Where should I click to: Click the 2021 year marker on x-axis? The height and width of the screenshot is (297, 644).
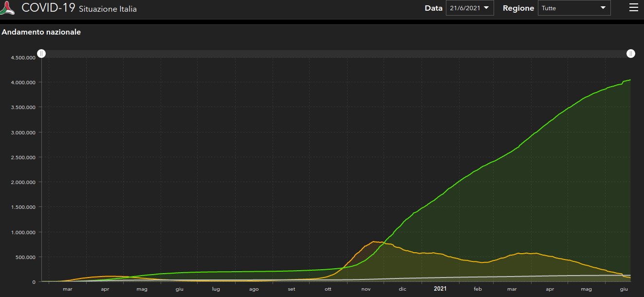(440, 289)
